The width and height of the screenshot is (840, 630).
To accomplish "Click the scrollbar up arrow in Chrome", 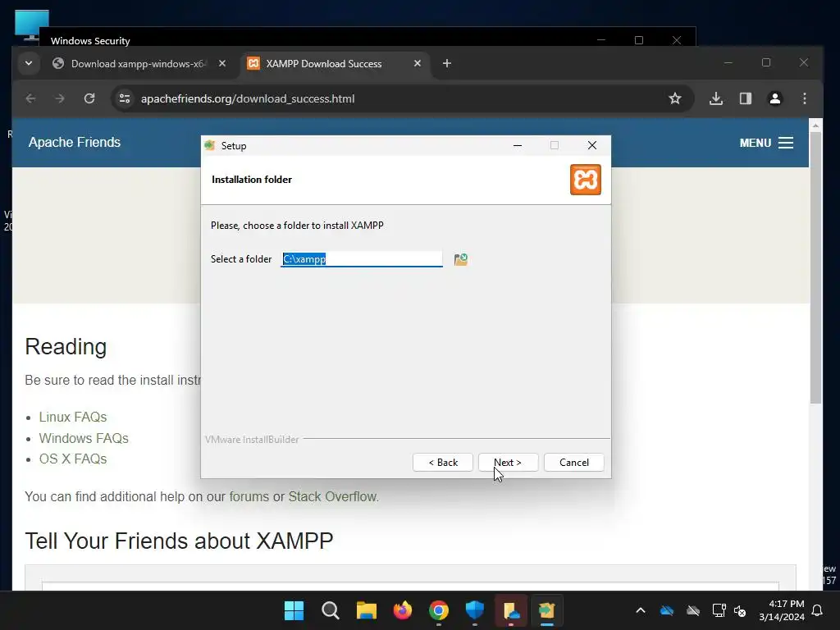I will point(815,126).
